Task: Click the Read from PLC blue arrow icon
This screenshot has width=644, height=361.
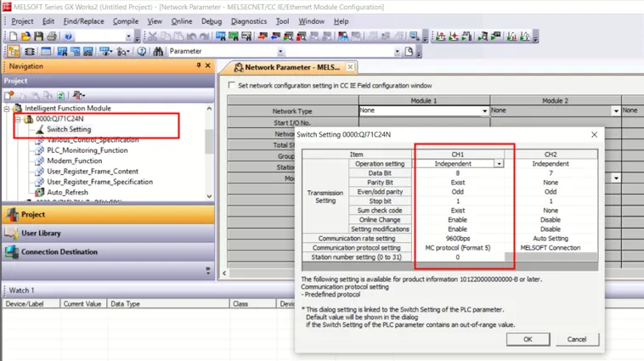Action: point(275,37)
